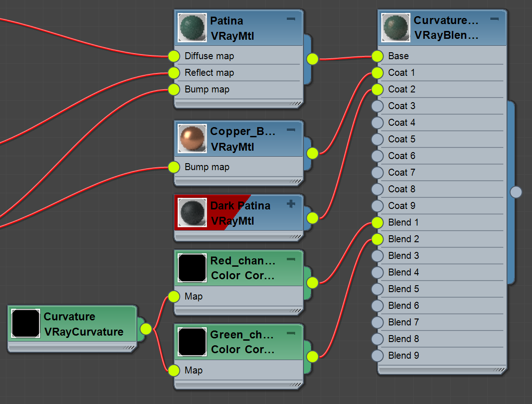Toggle collapse on the Curvature blend node
Screen dimensions: 532x404
pos(494,18)
